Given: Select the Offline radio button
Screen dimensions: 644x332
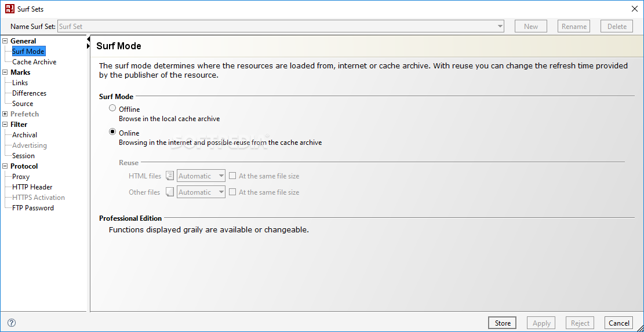Looking at the screenshot, I should 112,108.
